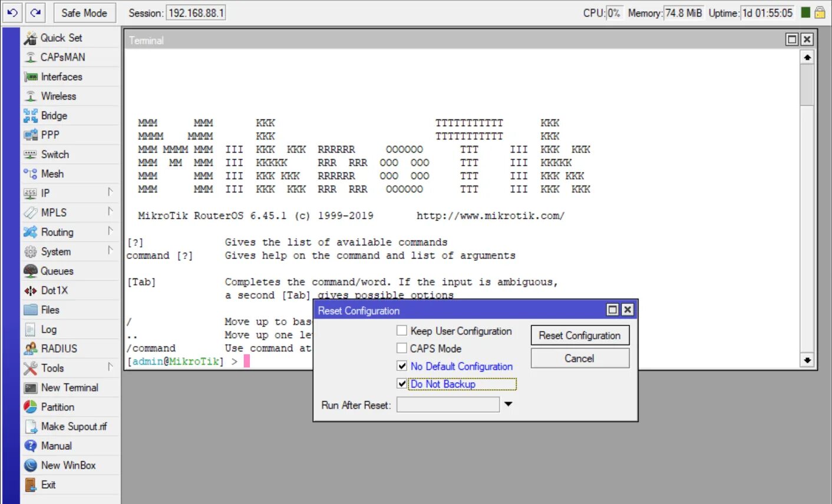Click the CPU 0% value
Screen dimensions: 832x504
point(613,13)
